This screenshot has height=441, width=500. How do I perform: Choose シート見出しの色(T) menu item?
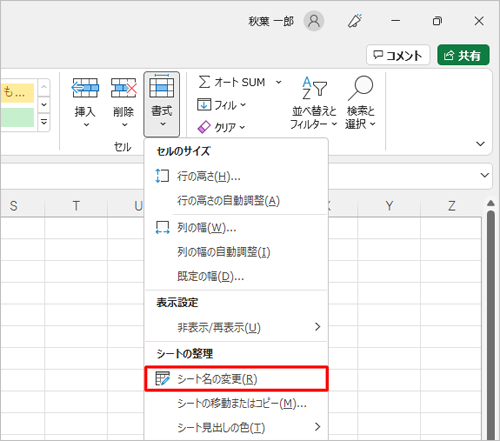coord(236,427)
